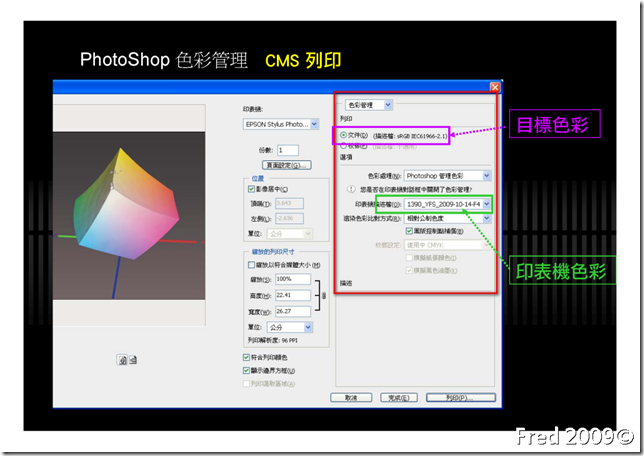Click the 3D color gamut print preview image
The width and height of the screenshot is (644, 456).
point(129,216)
